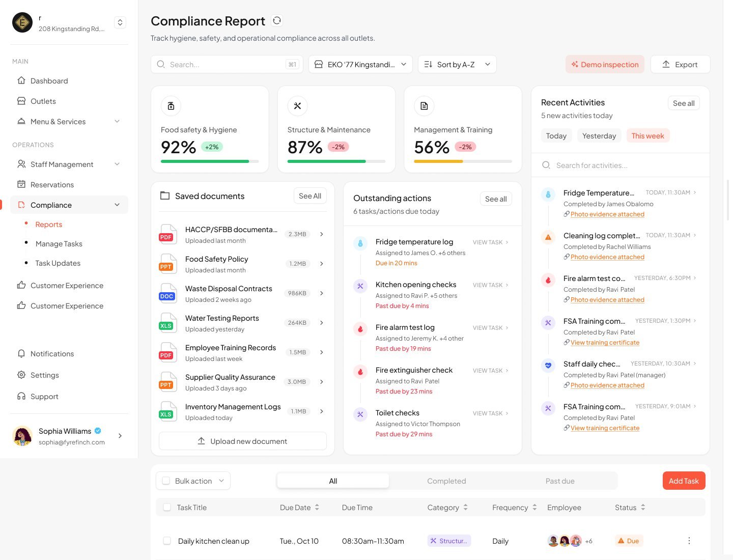733x560 pixels.
Task: Expand the Menu & Services chevron
Action: [x=117, y=121]
